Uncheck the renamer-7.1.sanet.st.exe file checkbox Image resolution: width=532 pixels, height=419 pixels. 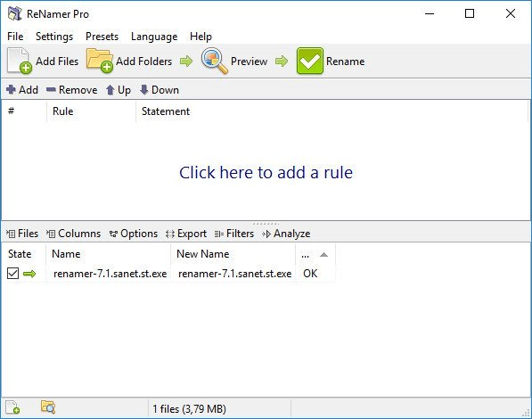[12, 274]
